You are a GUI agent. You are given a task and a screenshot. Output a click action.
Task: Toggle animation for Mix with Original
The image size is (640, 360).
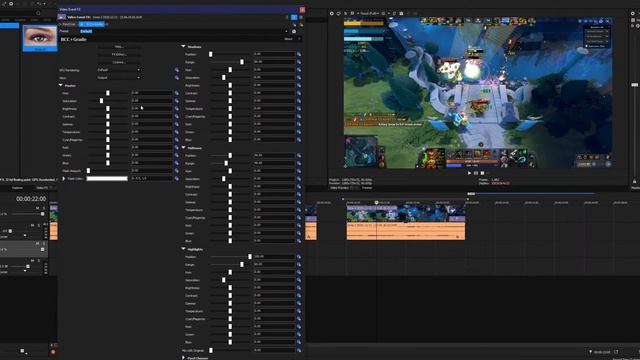299,350
